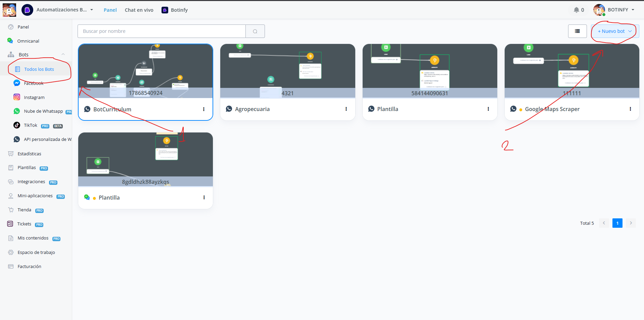Select page 1 in pagination
The image size is (644, 320).
(x=617, y=223)
